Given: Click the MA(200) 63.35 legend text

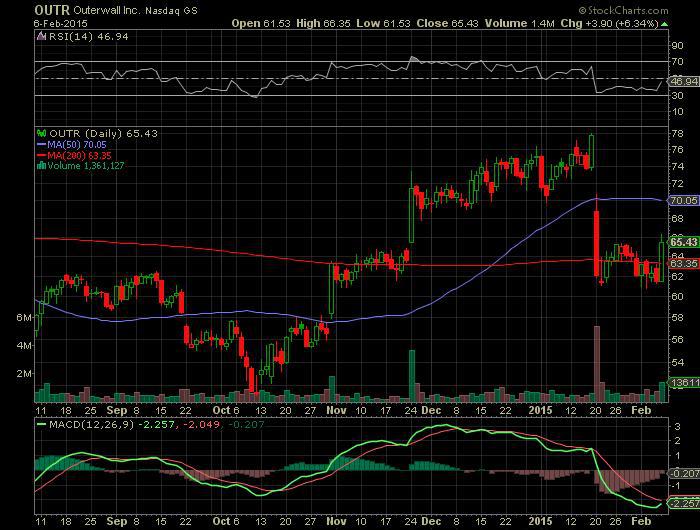Looking at the screenshot, I should (79, 155).
